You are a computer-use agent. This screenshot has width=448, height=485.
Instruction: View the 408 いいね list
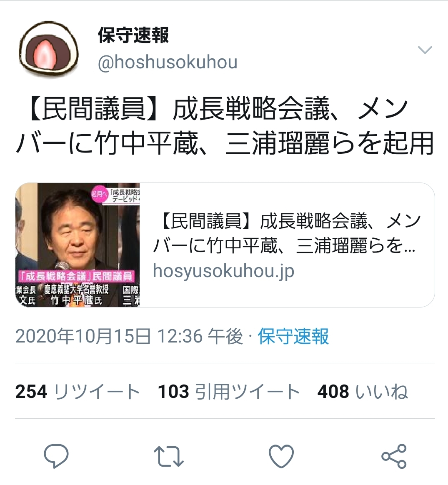363,391
